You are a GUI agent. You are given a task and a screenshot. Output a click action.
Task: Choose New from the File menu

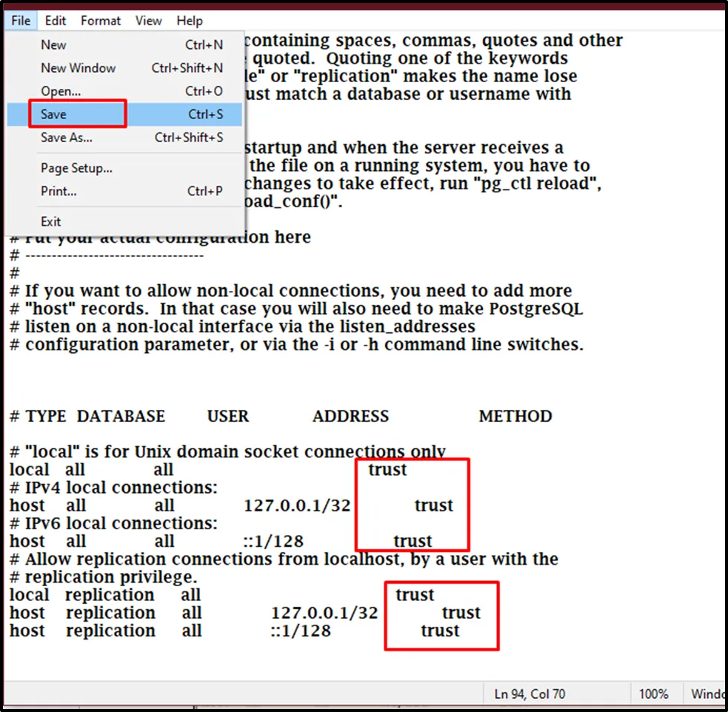coord(53,44)
